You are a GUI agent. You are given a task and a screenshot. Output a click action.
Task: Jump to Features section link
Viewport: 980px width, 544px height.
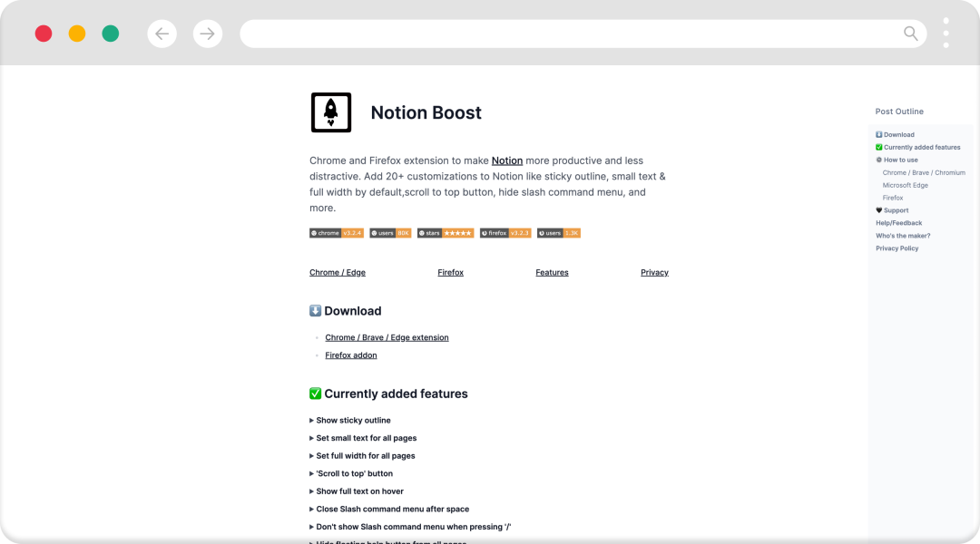click(x=552, y=272)
